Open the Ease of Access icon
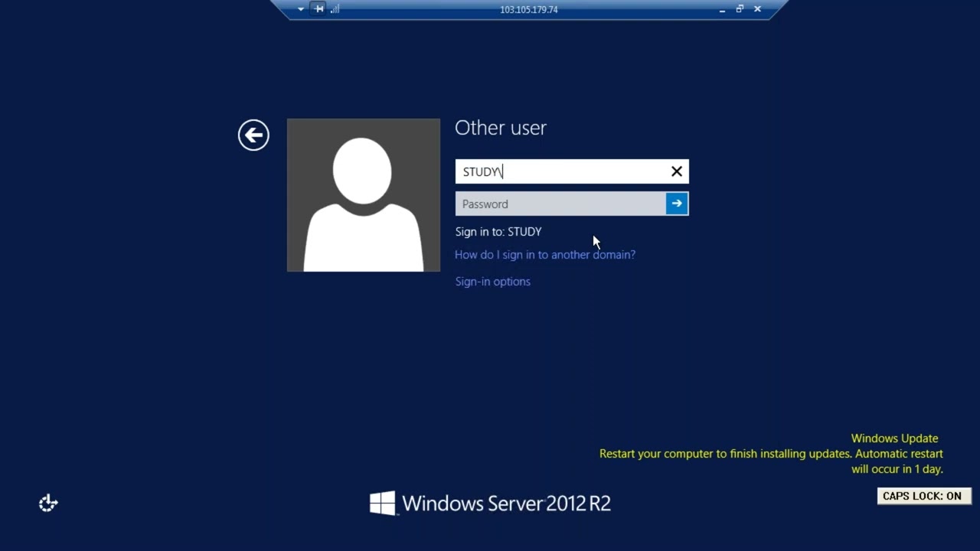The height and width of the screenshot is (551, 980). point(48,503)
